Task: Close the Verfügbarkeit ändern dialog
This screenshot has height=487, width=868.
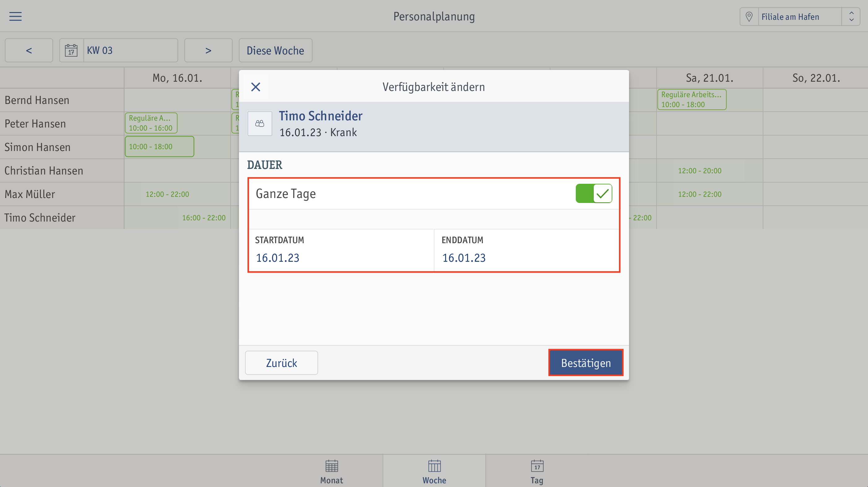Action: (255, 87)
